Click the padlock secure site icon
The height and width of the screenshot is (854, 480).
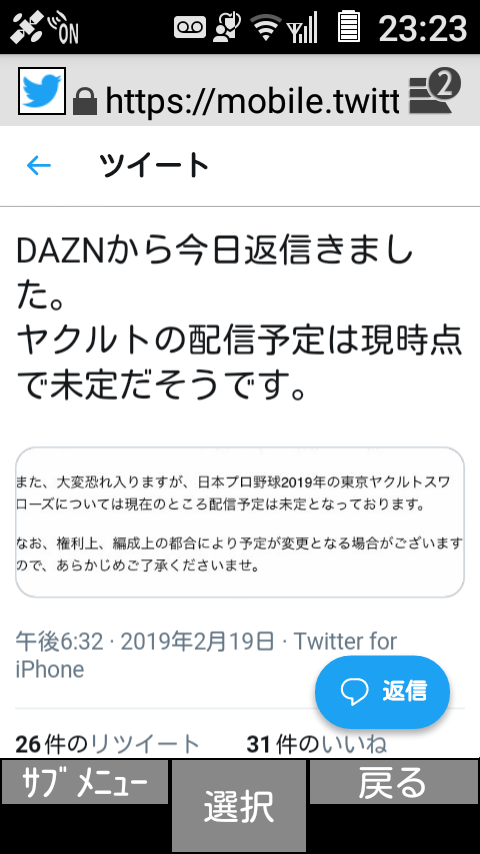[84, 101]
